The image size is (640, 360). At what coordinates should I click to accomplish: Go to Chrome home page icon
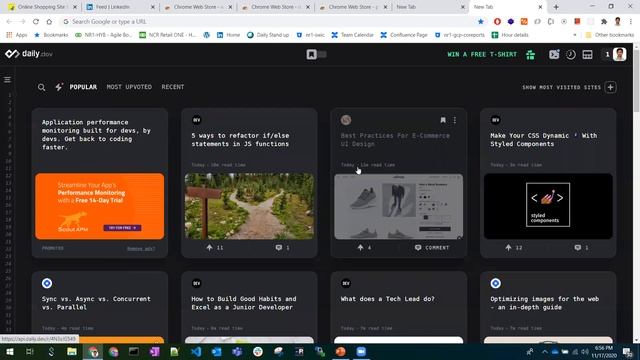click(x=49, y=21)
